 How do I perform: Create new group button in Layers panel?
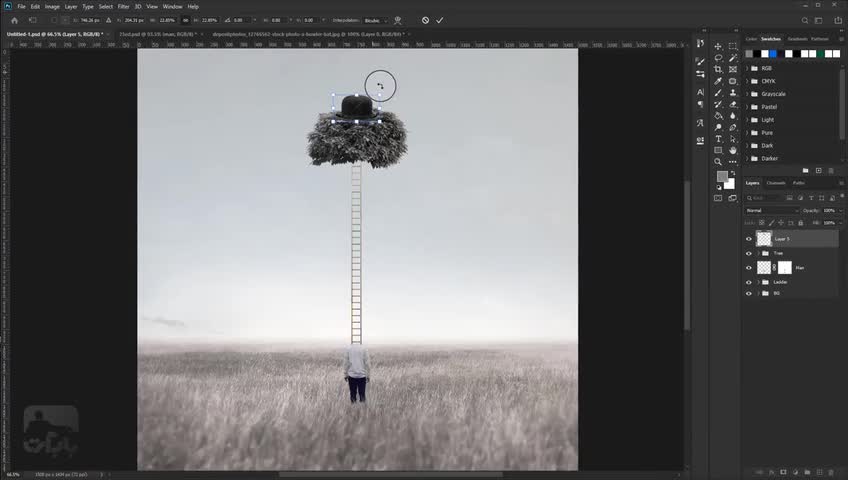pos(807,472)
